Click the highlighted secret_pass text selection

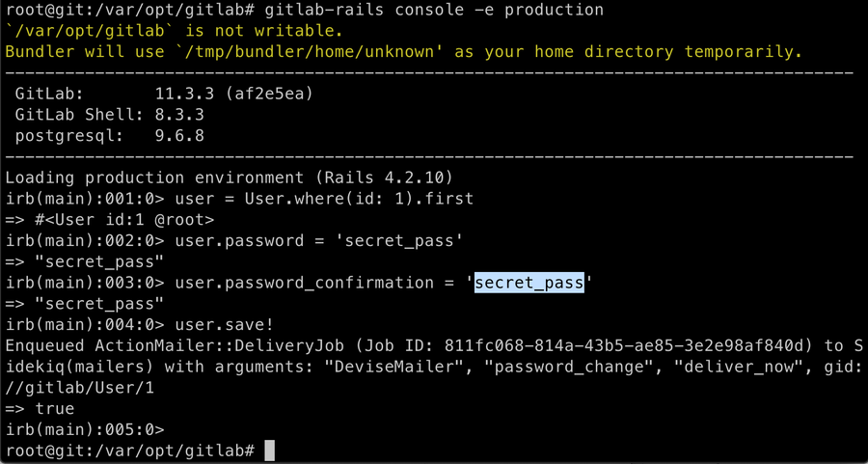529,283
